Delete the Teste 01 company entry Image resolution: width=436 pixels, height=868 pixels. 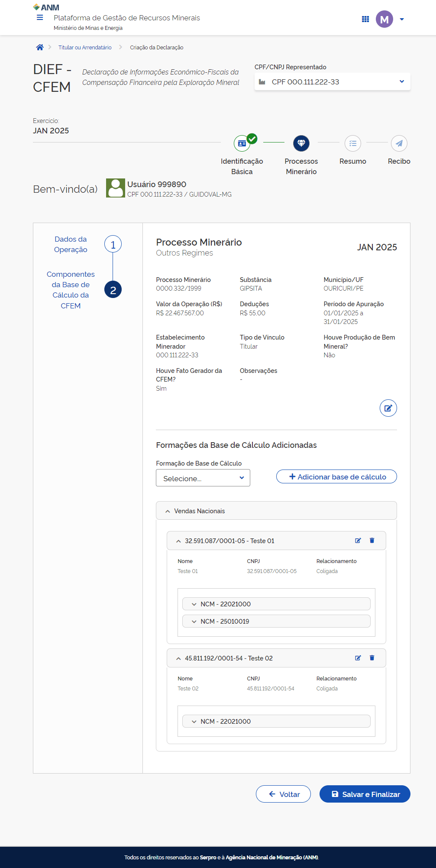point(372,541)
